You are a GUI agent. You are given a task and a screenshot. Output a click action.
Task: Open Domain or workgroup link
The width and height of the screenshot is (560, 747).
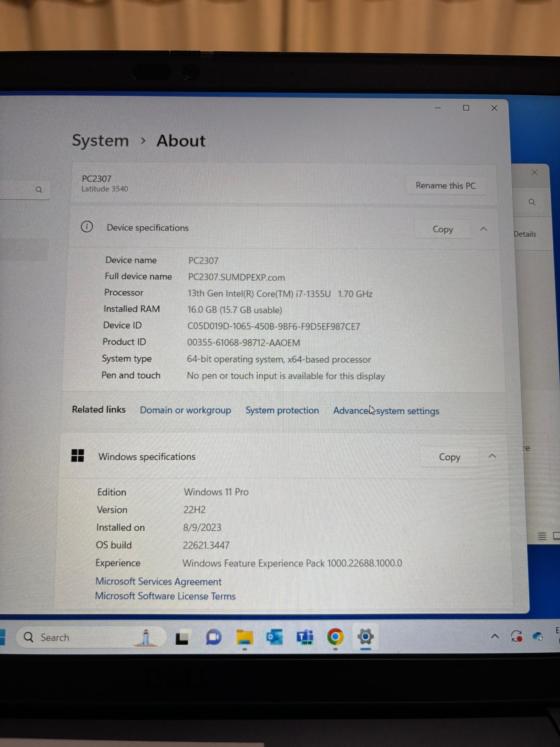pyautogui.click(x=185, y=410)
